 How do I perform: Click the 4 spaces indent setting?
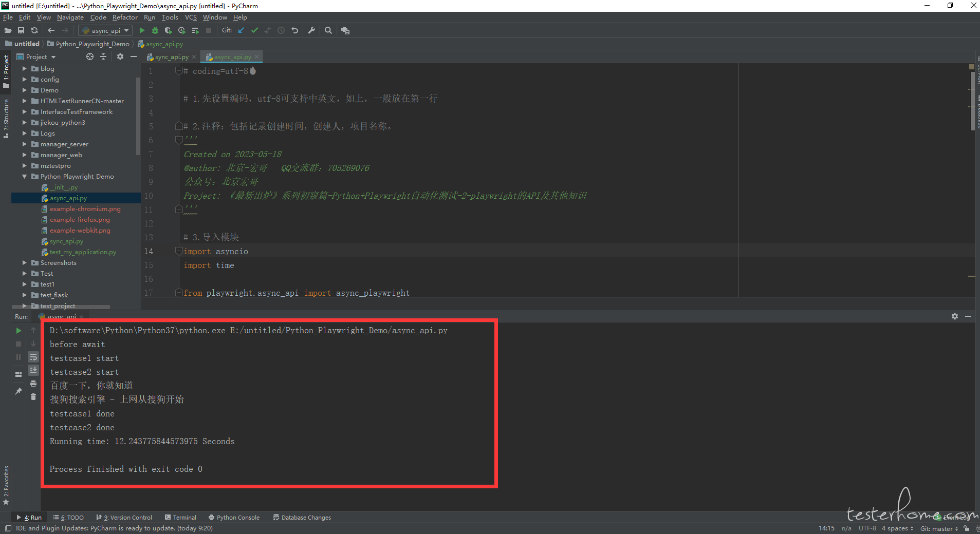click(x=897, y=528)
